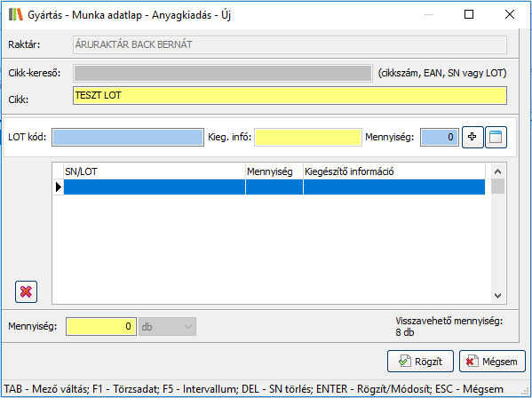
Task: Open the window icon beside the plus button
Action: coord(496,137)
